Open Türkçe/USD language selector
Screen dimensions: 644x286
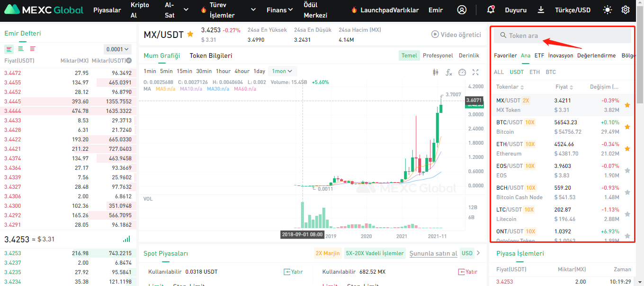point(572,10)
